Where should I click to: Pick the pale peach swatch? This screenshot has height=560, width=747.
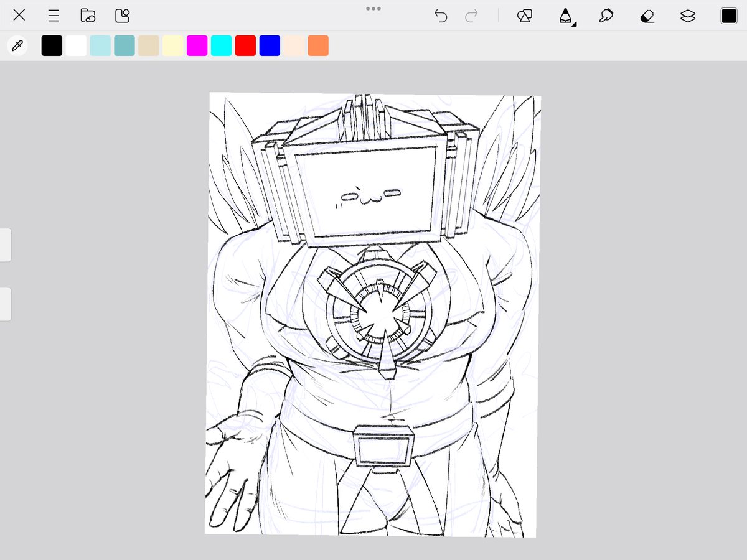click(294, 45)
